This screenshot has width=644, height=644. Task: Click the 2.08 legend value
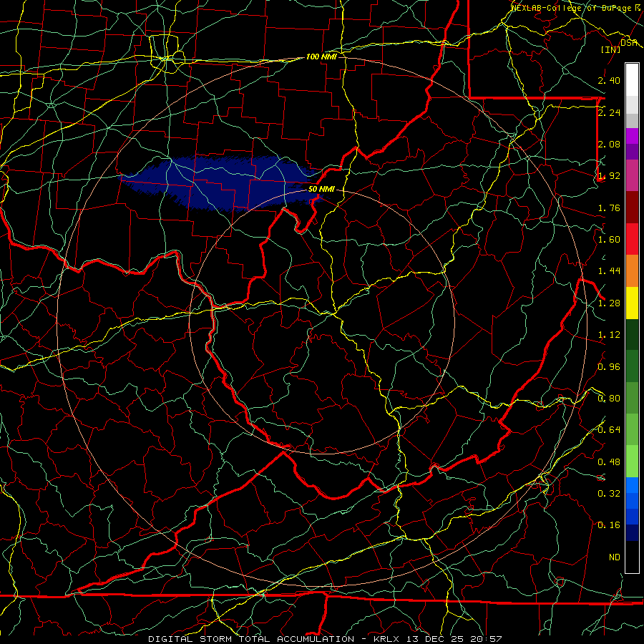609,144
